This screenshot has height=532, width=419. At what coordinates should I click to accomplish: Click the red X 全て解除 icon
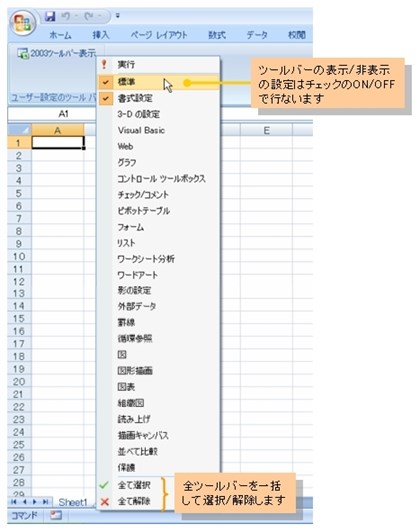point(105,501)
